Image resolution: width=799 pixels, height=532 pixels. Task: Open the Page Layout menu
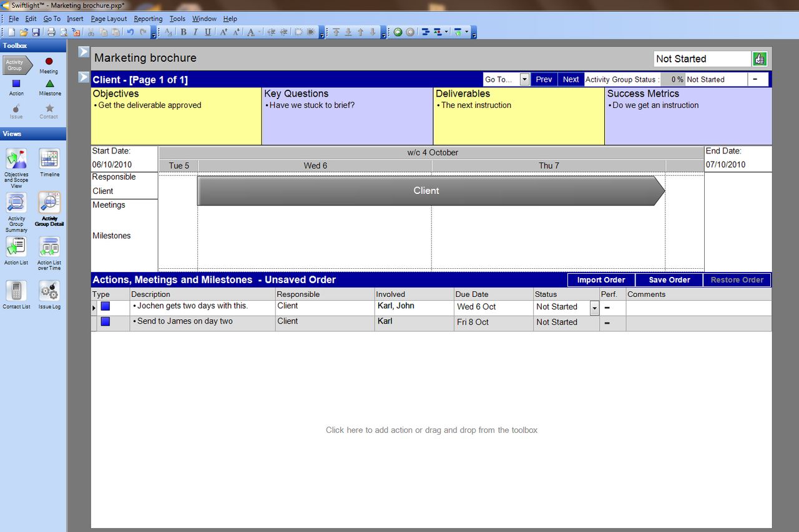109,19
